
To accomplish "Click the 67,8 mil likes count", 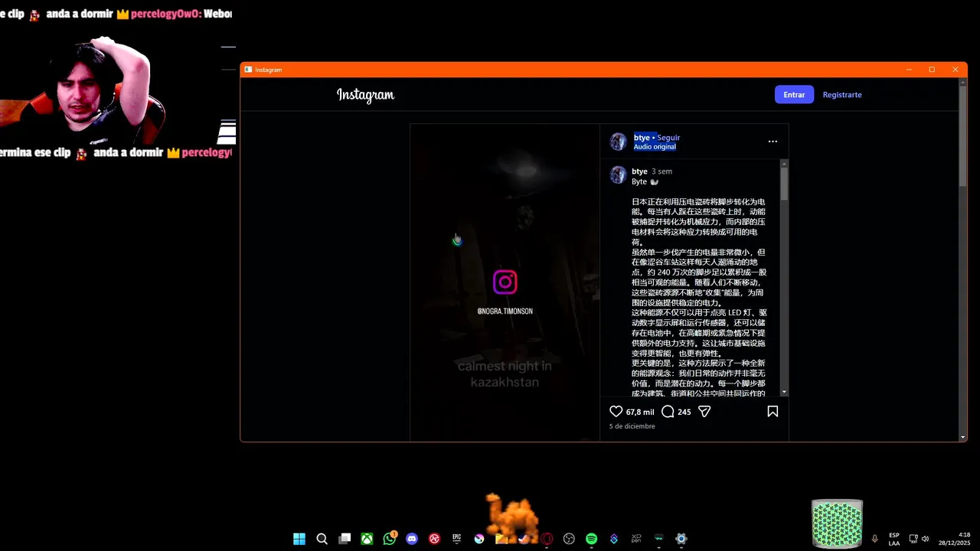I will click(x=640, y=412).
